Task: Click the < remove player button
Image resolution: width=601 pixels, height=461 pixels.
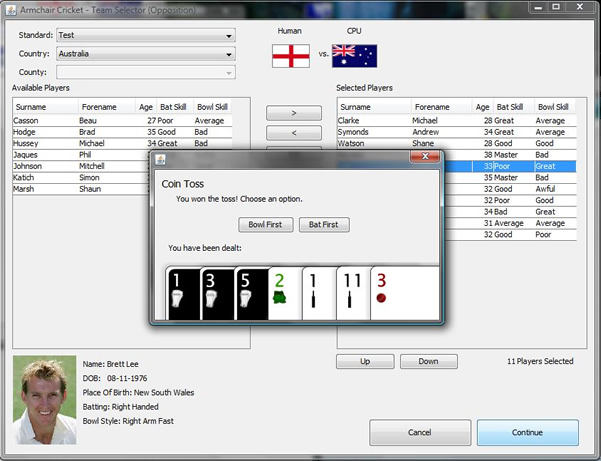Action: [x=294, y=133]
